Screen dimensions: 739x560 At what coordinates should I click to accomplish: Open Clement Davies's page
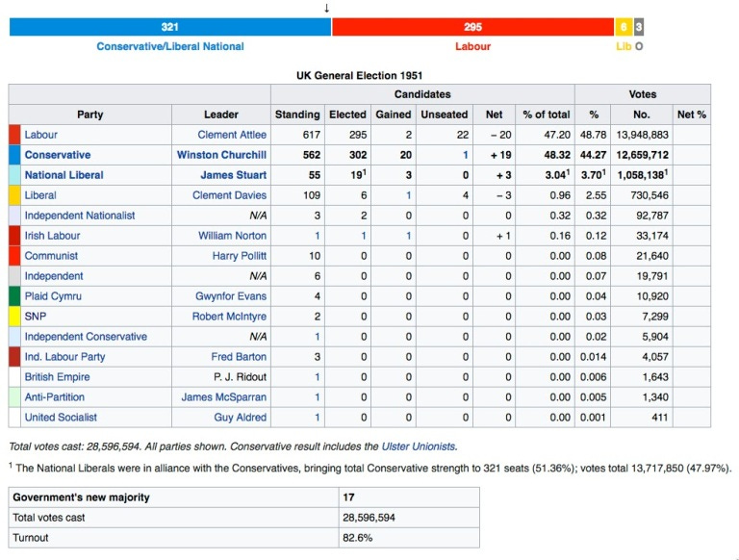click(229, 195)
